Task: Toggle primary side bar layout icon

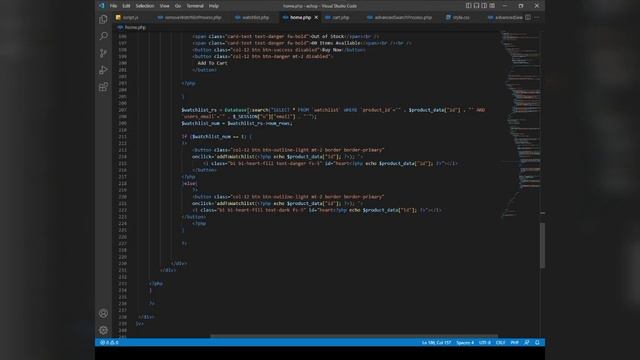Action: pyautogui.click(x=469, y=6)
